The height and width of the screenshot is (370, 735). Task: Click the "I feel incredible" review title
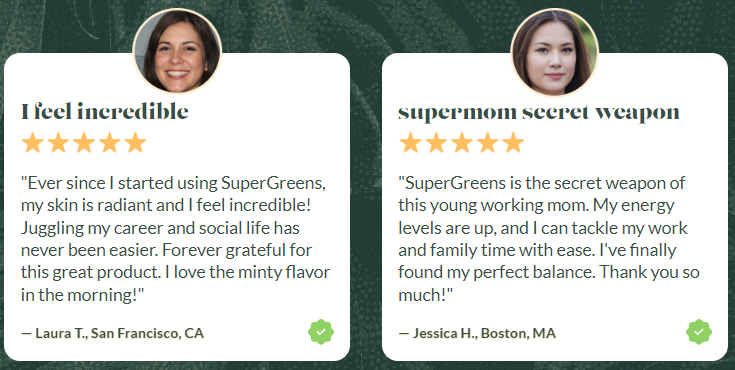click(x=105, y=112)
